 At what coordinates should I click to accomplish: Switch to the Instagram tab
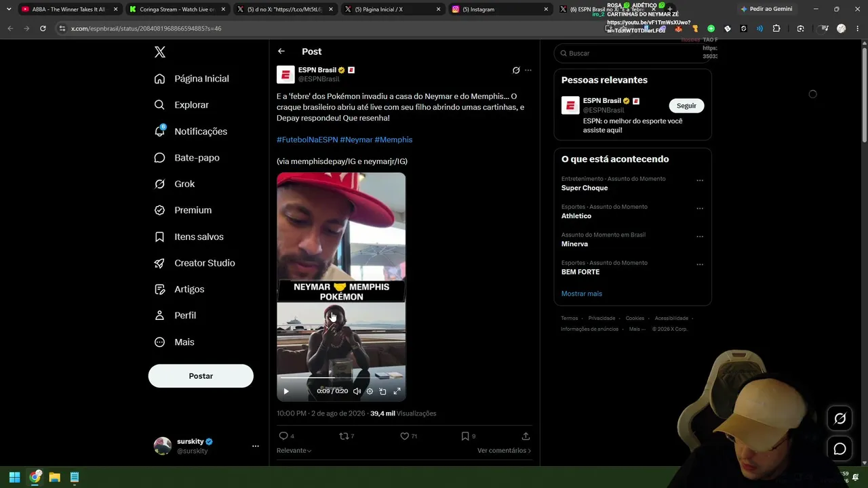(x=500, y=9)
